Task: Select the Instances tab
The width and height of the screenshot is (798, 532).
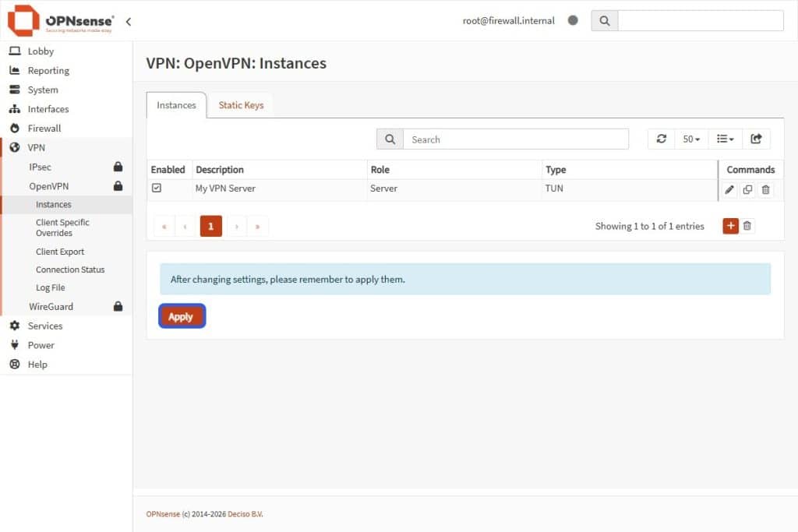Action: (175, 104)
